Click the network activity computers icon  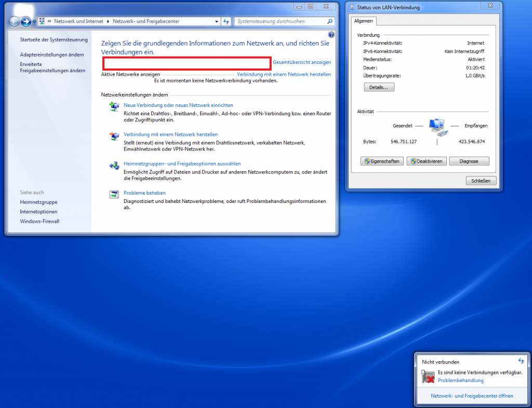(437, 127)
